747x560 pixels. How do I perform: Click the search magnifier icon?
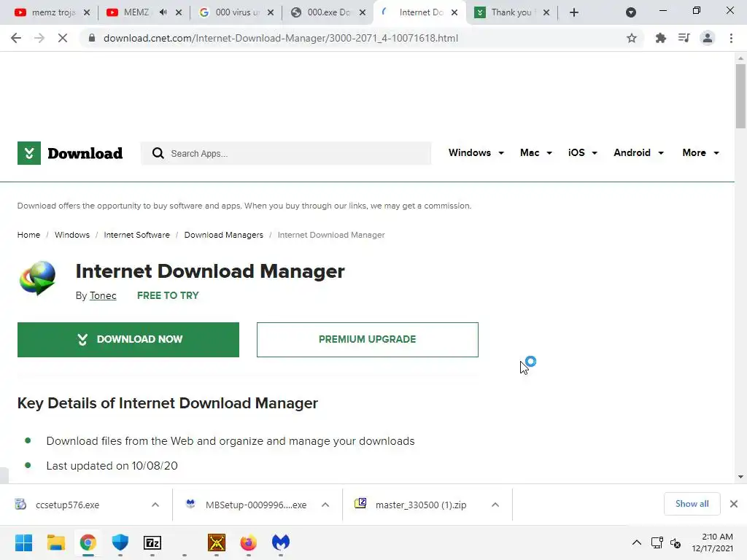coord(158,153)
